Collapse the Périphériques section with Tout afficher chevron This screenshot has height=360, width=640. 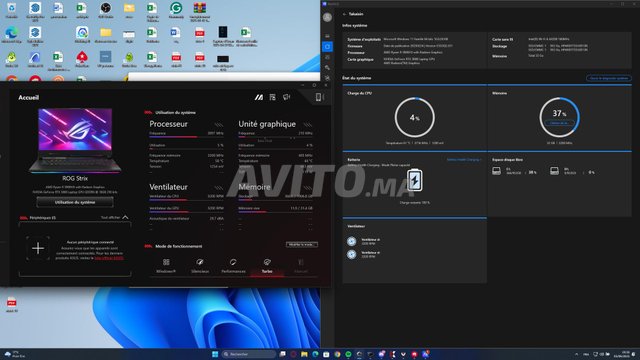point(125,218)
